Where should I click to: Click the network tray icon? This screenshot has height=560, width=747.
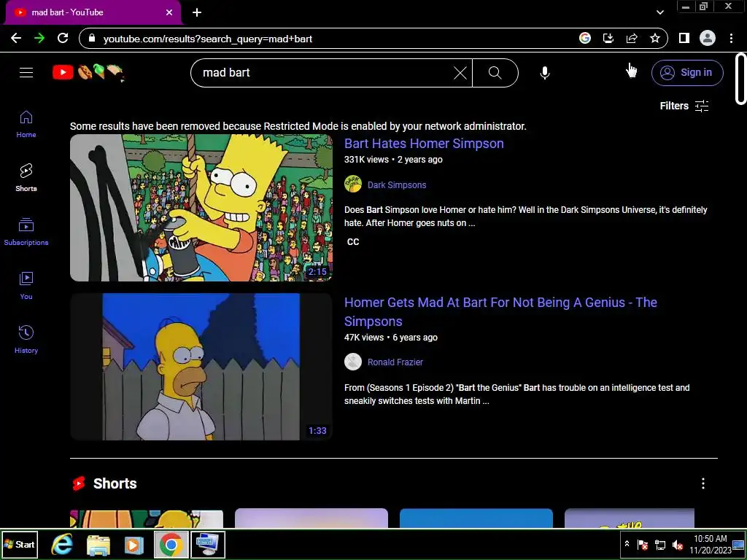point(660,544)
